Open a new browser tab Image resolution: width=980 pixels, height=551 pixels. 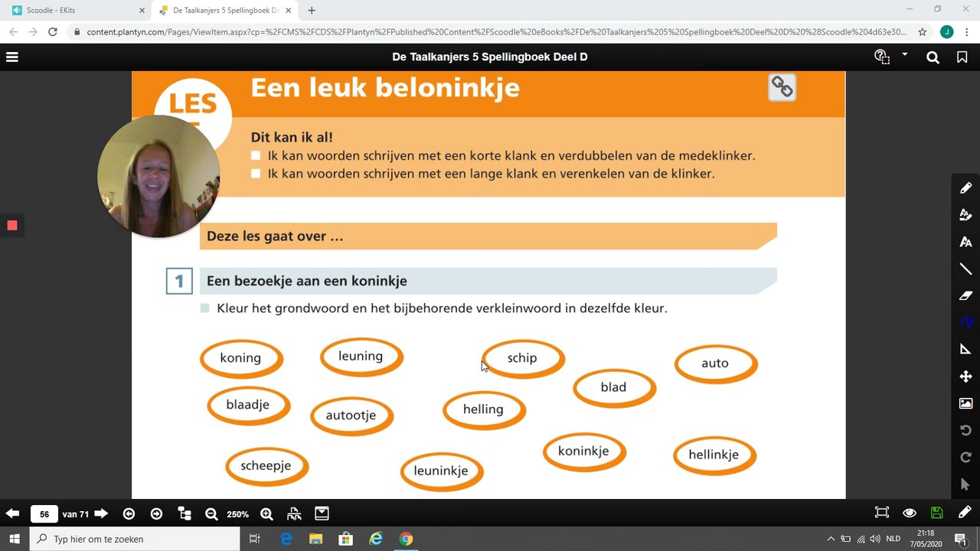[x=312, y=11]
